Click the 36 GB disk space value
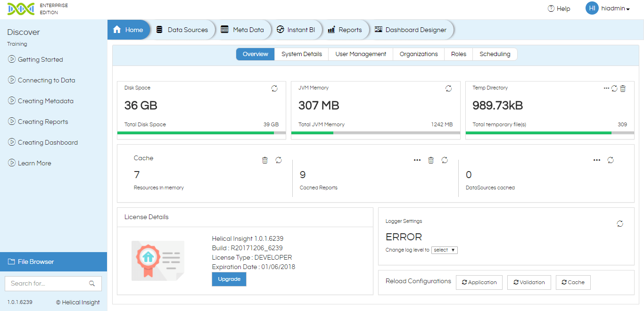The image size is (644, 311). [141, 106]
